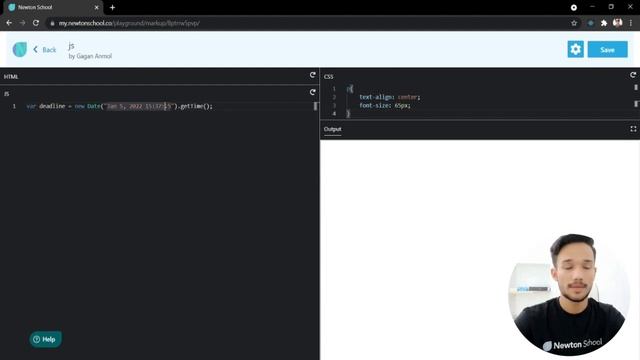Click the white output preview area
Image resolution: width=640 pixels, height=360 pixels.
[480, 250]
